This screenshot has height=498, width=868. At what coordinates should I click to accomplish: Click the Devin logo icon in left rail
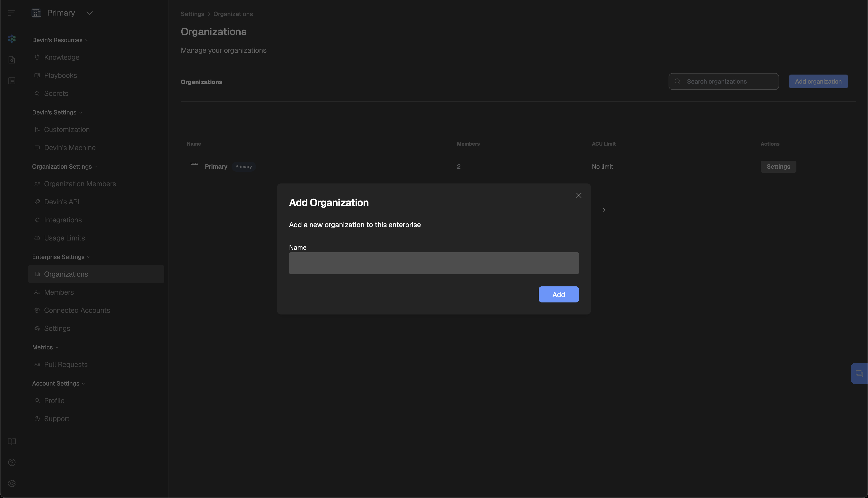12,39
